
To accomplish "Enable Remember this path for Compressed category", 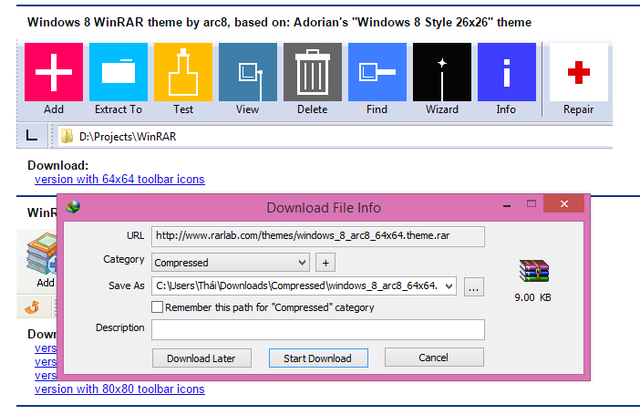I will coord(157,307).
